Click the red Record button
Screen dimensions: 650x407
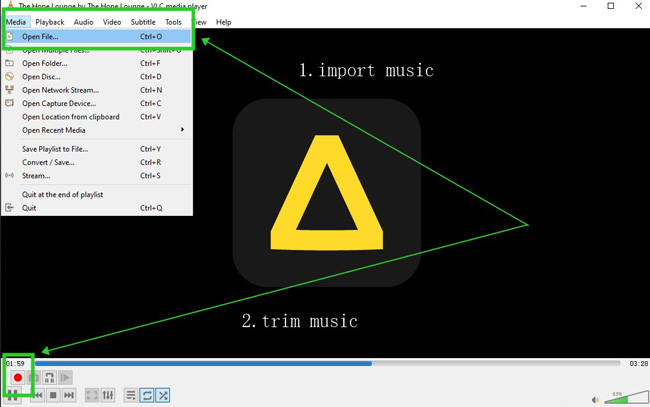tap(17, 378)
